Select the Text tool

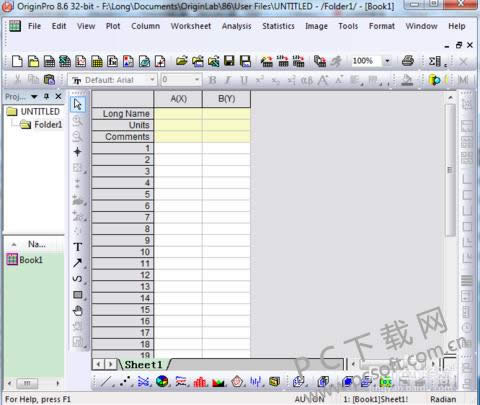point(77,247)
